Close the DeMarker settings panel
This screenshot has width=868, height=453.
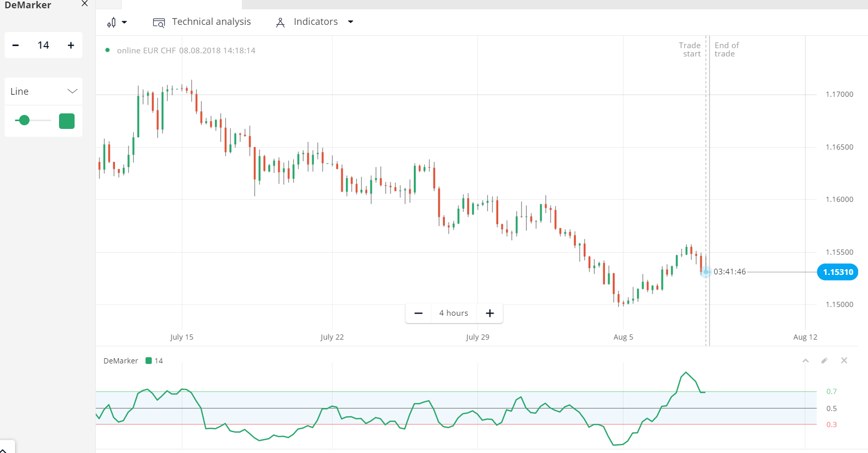click(x=85, y=4)
